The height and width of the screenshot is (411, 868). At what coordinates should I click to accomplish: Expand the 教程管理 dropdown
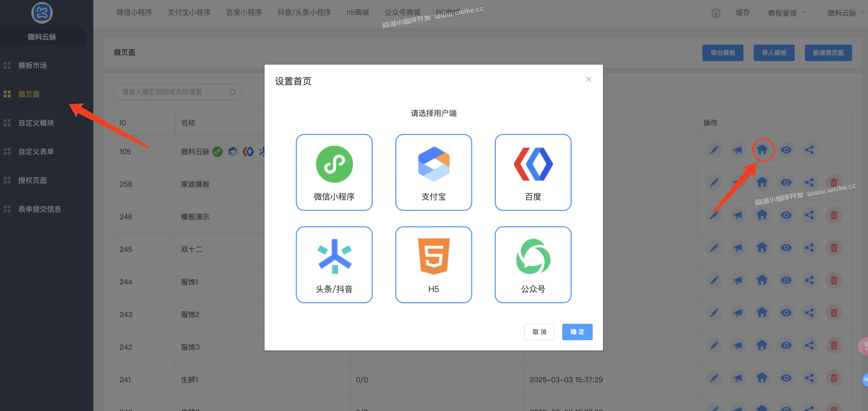(x=787, y=13)
